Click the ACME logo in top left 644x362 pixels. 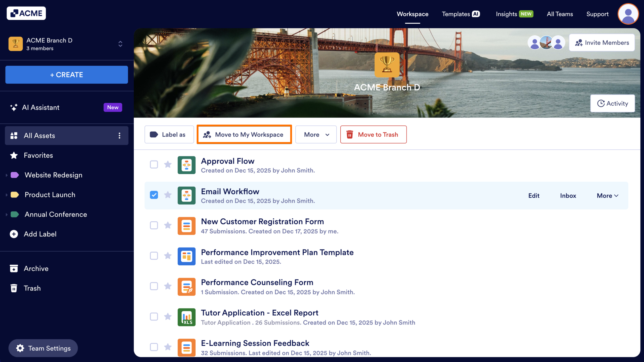(26, 13)
